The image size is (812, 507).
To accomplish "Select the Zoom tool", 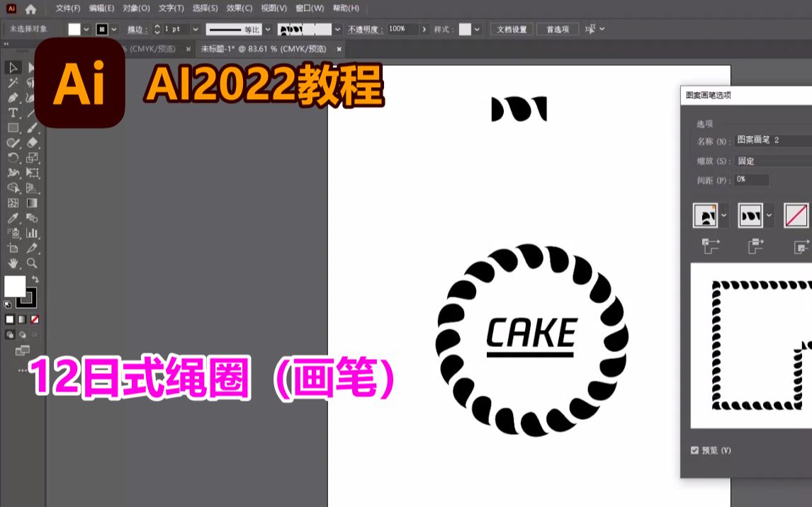I will click(x=32, y=263).
